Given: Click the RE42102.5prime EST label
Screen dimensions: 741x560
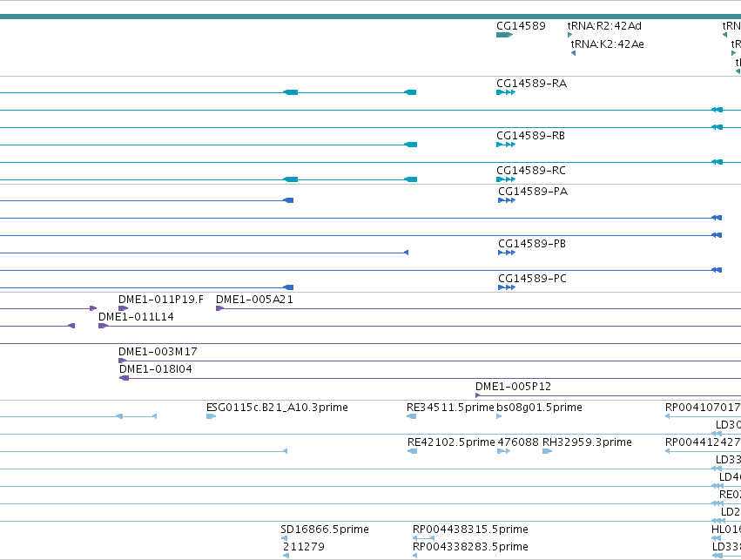Looking at the screenshot, I should [x=451, y=442].
